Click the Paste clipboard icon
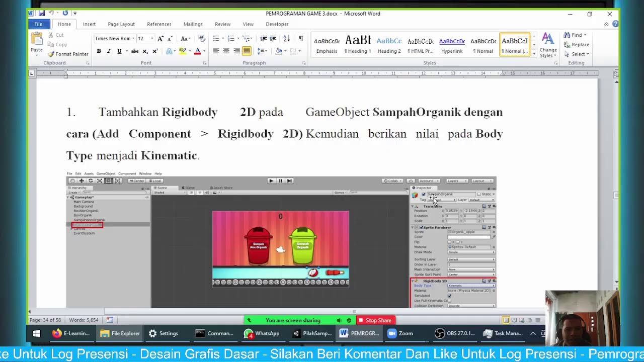Viewport: 644px width, 362px height. pos(37,39)
